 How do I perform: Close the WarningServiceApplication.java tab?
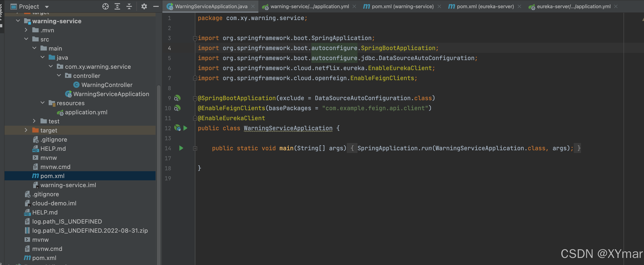tap(253, 7)
